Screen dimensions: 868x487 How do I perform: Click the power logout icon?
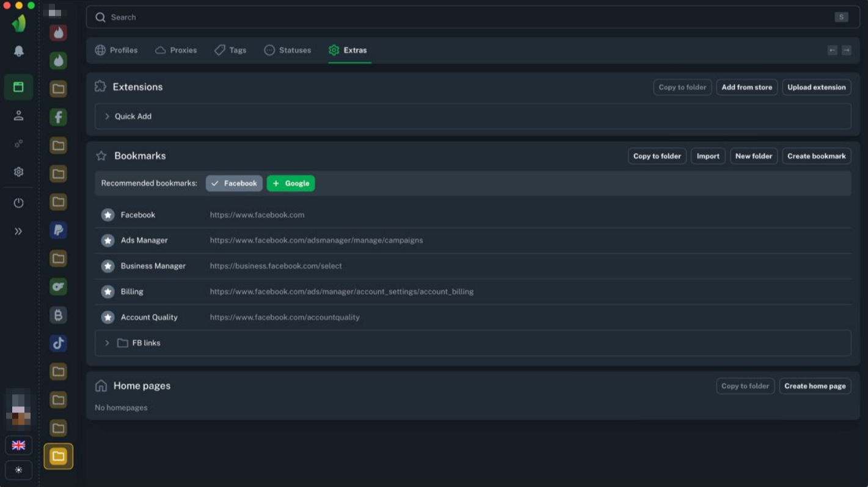18,203
